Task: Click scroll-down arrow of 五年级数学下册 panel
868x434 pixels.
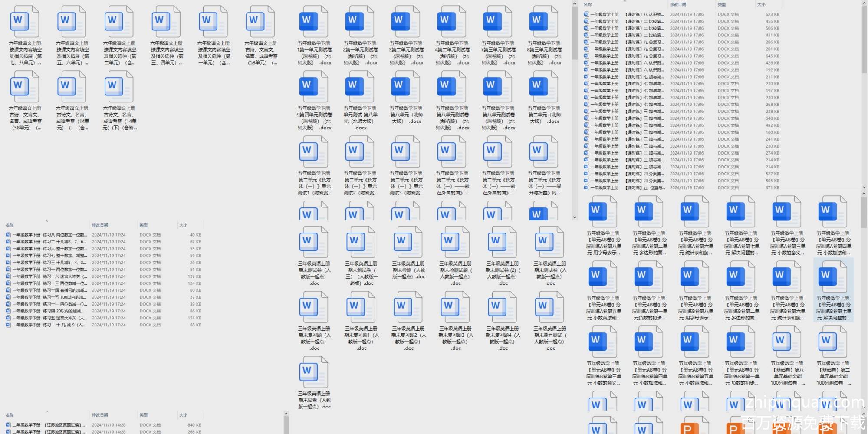Action: click(575, 217)
